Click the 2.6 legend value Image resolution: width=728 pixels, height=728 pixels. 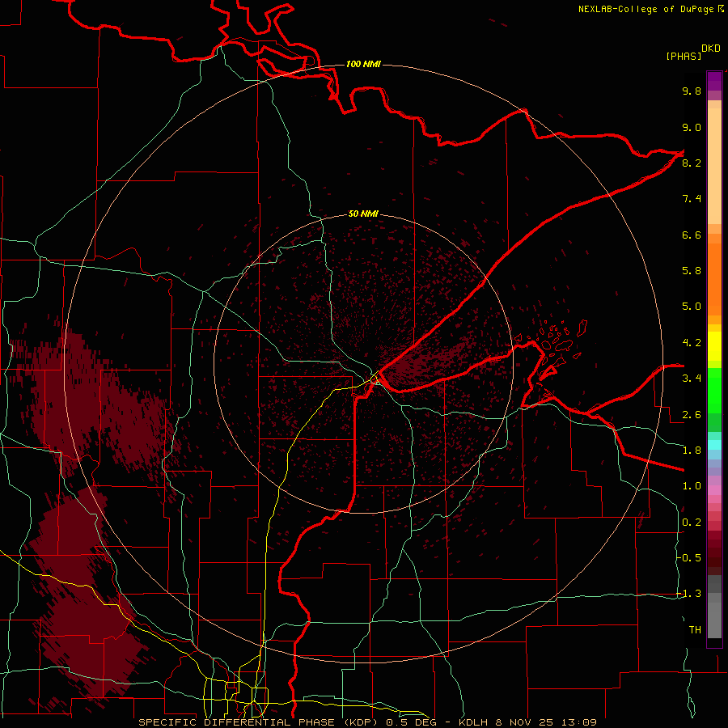pyautogui.click(x=692, y=415)
